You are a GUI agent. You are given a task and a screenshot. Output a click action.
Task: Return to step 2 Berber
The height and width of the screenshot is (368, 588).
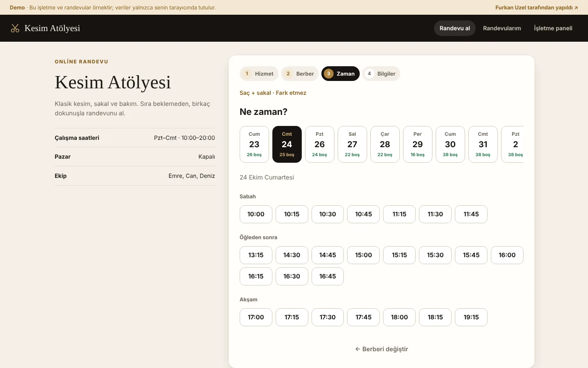(x=300, y=74)
